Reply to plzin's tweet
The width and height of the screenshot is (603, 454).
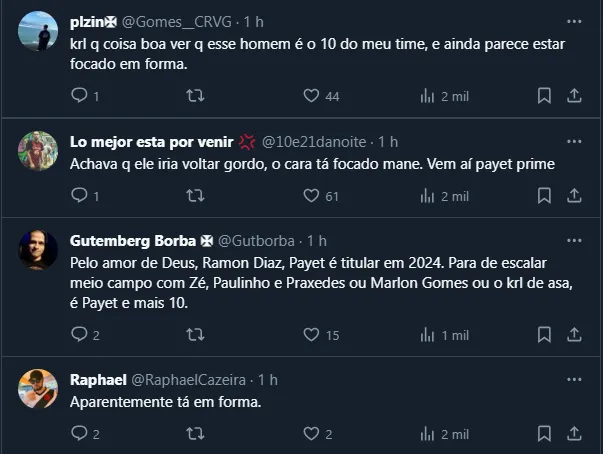pyautogui.click(x=81, y=96)
